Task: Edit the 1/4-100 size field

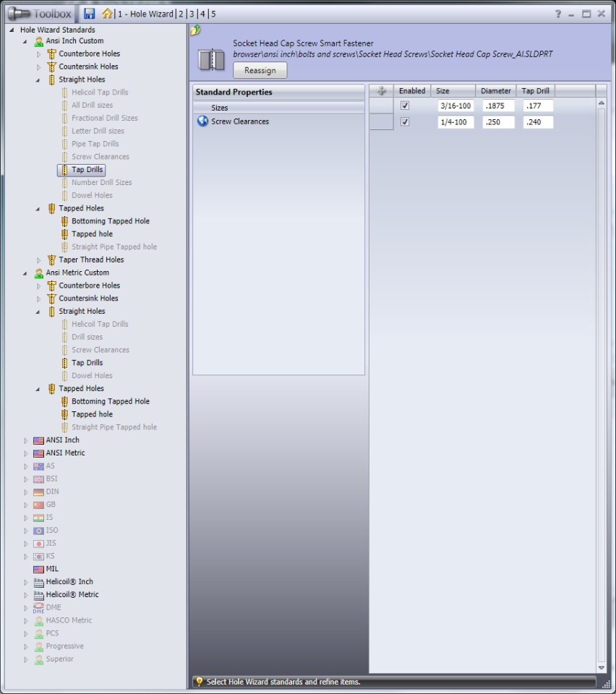Action: 455,122
